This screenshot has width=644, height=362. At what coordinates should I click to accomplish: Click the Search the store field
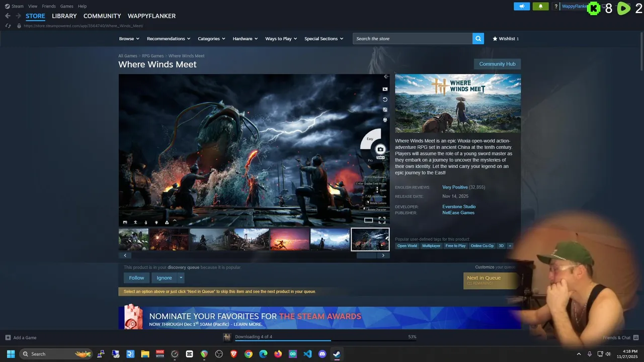point(413,39)
